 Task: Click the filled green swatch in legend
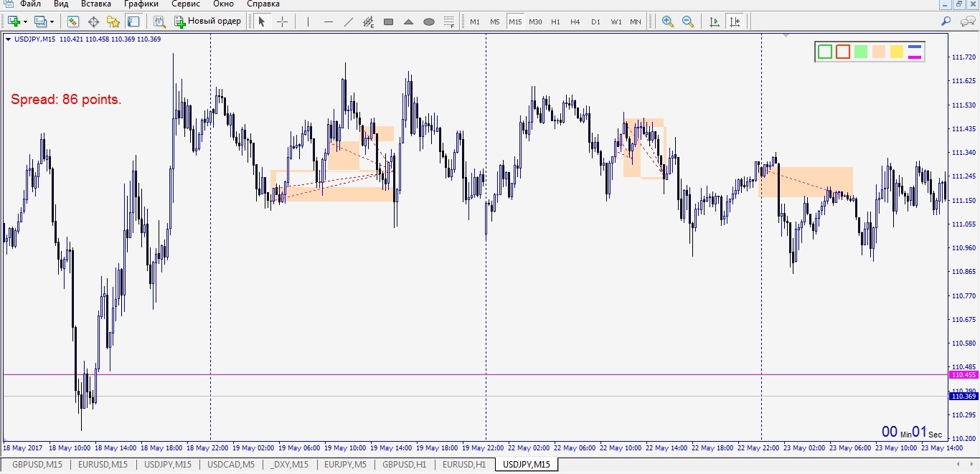click(x=861, y=52)
